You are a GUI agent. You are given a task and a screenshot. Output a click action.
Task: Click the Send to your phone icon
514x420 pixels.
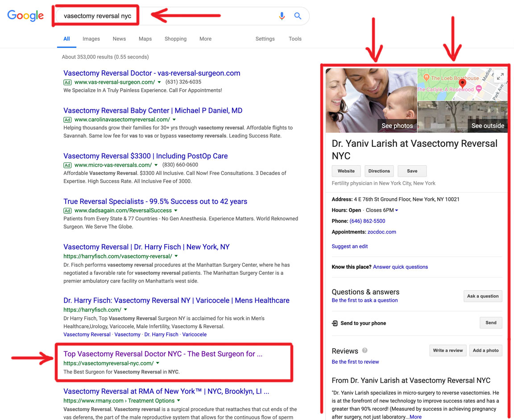(335, 323)
